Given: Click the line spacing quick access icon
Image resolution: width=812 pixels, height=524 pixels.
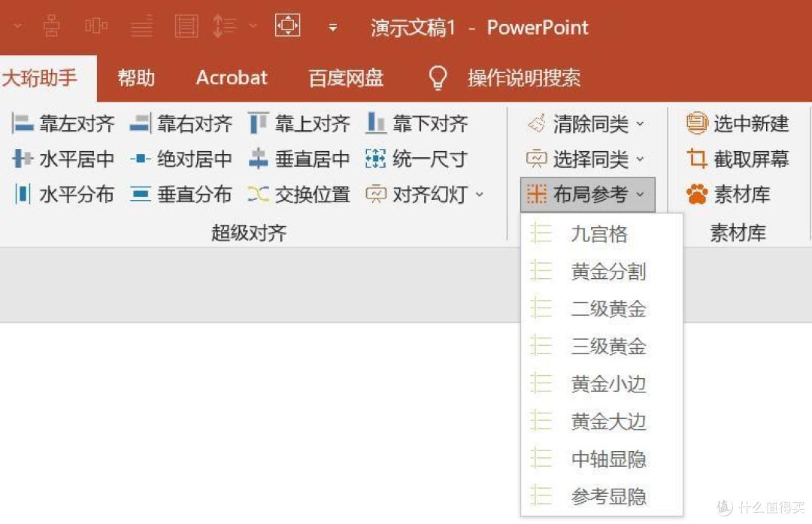Looking at the screenshot, I should (225, 26).
